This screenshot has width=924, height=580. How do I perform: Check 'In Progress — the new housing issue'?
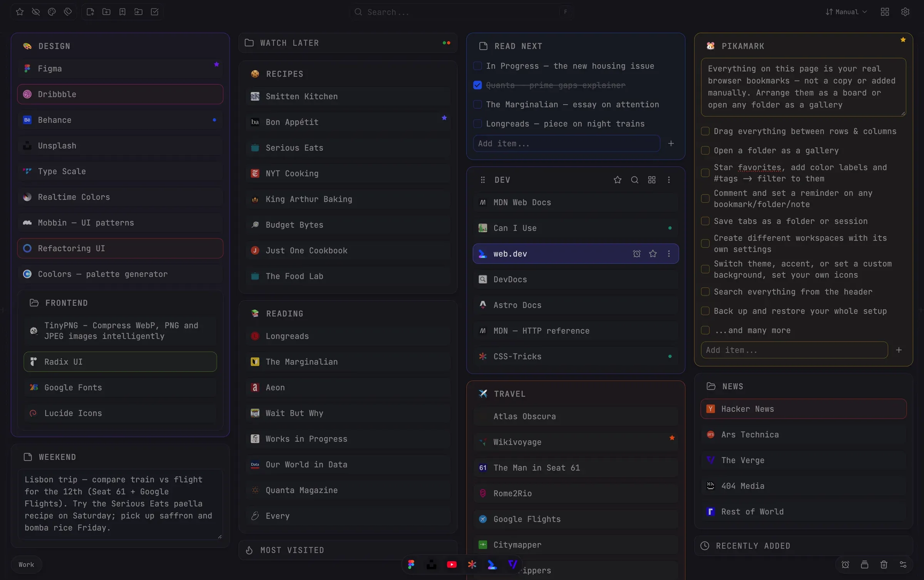477,66
